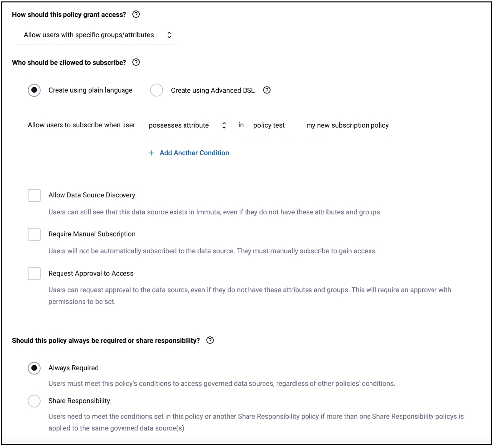
Task: Select the Create using plain language radio button
Action: 34,91
